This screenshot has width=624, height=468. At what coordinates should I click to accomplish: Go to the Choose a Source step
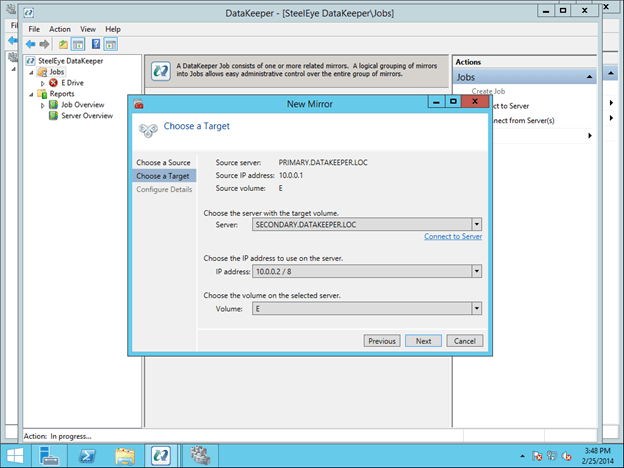coord(163,162)
